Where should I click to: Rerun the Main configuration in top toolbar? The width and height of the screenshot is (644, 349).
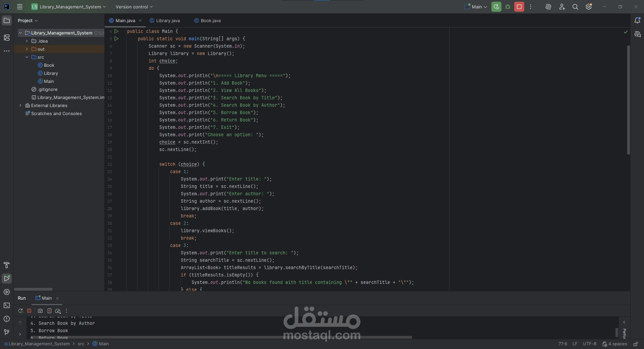(x=496, y=7)
